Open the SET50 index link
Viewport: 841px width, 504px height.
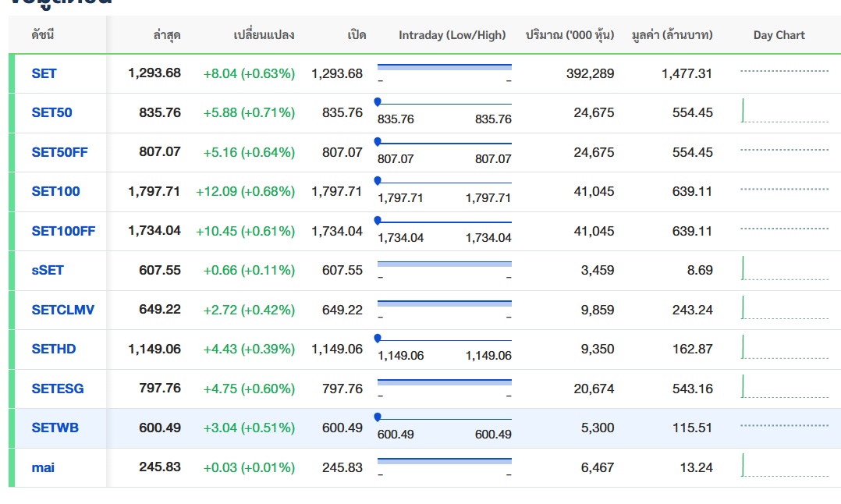click(51, 112)
